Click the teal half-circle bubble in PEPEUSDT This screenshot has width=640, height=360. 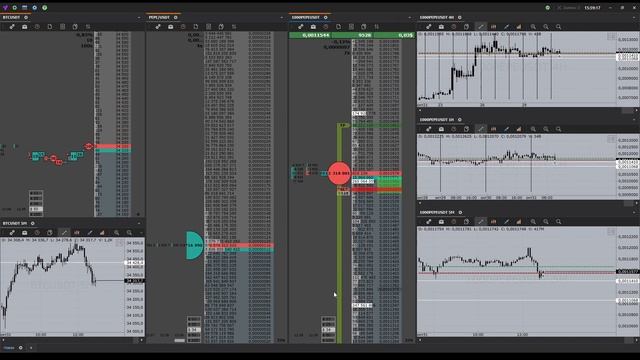[195, 245]
